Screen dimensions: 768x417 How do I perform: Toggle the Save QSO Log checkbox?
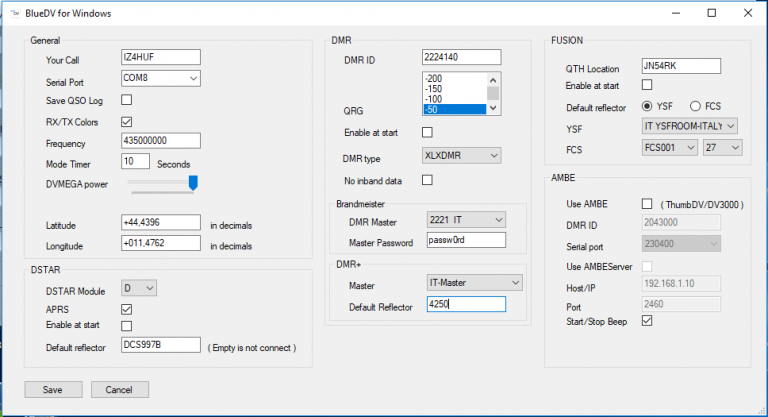(x=126, y=100)
